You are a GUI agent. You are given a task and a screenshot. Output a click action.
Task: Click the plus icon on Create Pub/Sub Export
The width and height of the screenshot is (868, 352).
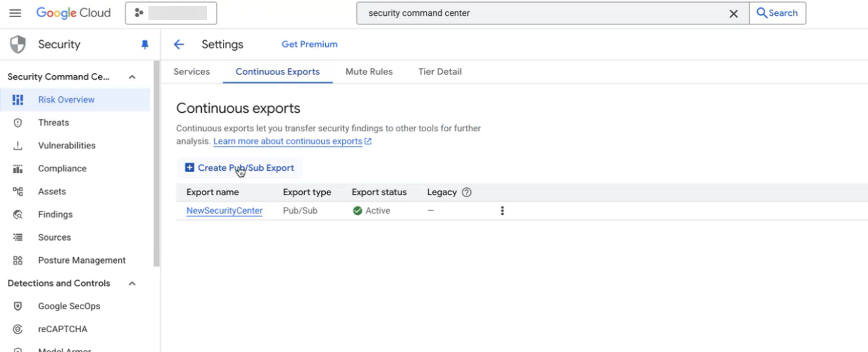coord(189,167)
